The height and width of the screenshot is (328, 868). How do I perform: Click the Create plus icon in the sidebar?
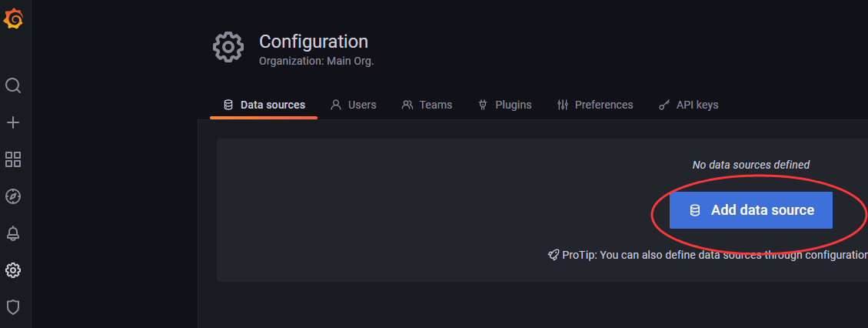[x=13, y=122]
